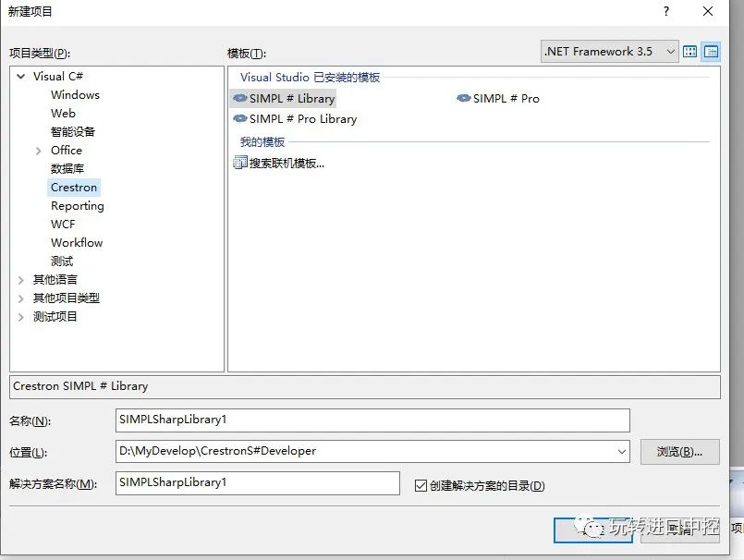Open the .NET Framework 3.5 dropdown

click(609, 51)
